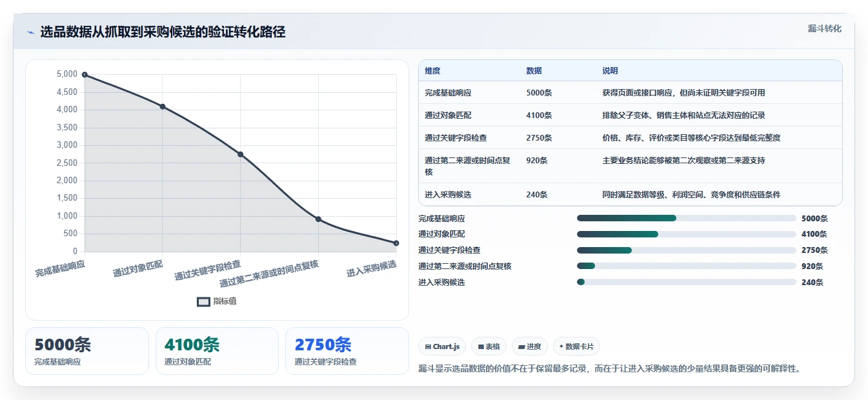Screen dimensions: 868x400
Task: Open the 2750条 通过关键字段检查 stat card
Action: [x=347, y=351]
